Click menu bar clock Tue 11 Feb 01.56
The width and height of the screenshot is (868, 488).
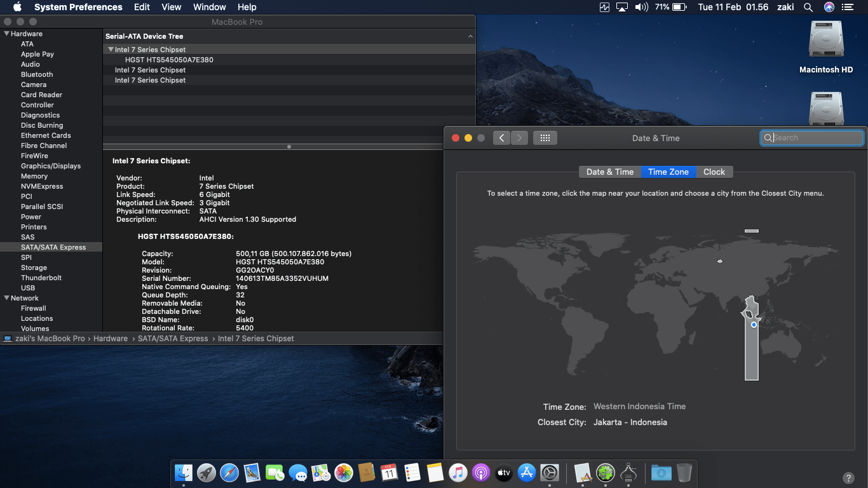(x=733, y=7)
